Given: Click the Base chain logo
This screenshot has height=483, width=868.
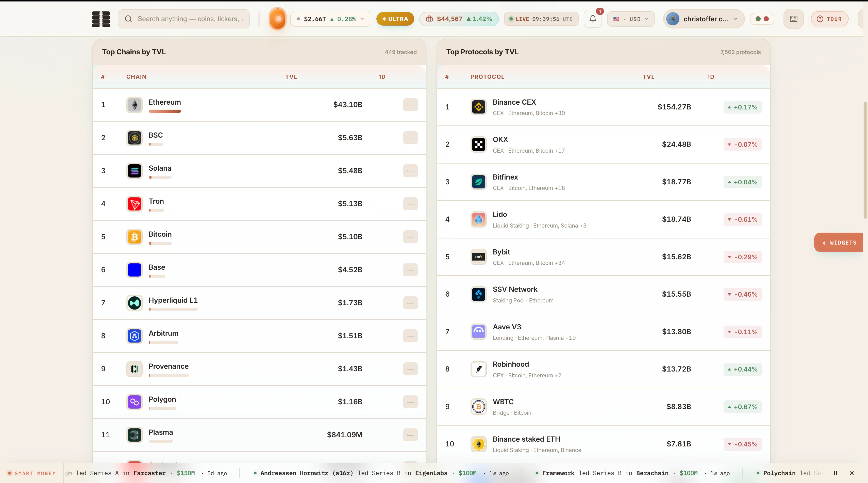Looking at the screenshot, I should coord(135,270).
